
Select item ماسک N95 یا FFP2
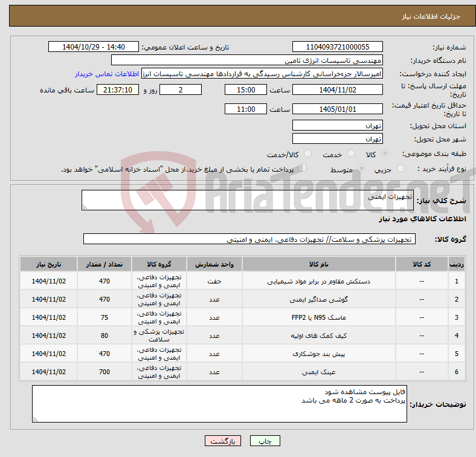pyautogui.click(x=319, y=317)
